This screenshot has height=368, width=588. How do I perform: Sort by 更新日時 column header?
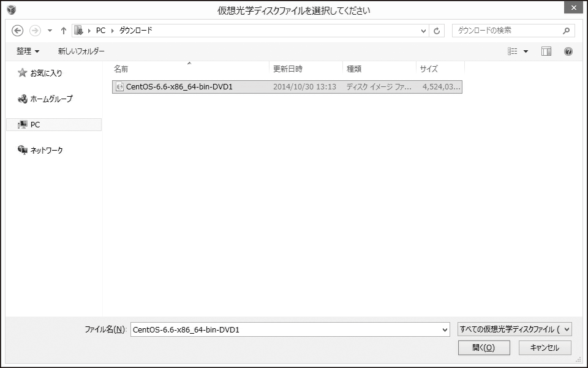306,69
